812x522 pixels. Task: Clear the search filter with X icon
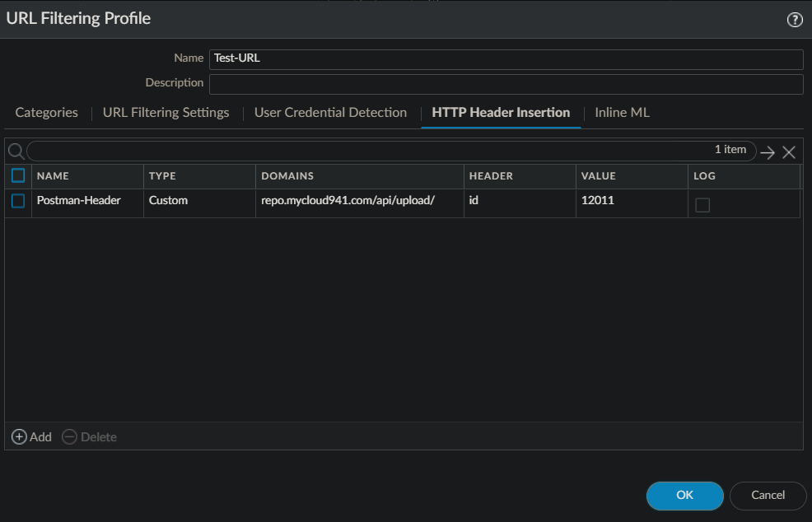[789, 152]
